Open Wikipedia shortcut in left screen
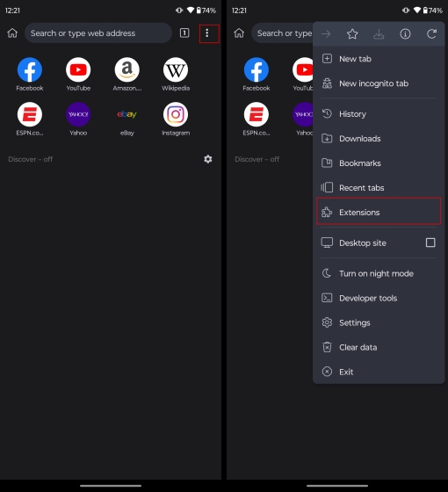This screenshot has height=492, width=448. click(x=176, y=75)
